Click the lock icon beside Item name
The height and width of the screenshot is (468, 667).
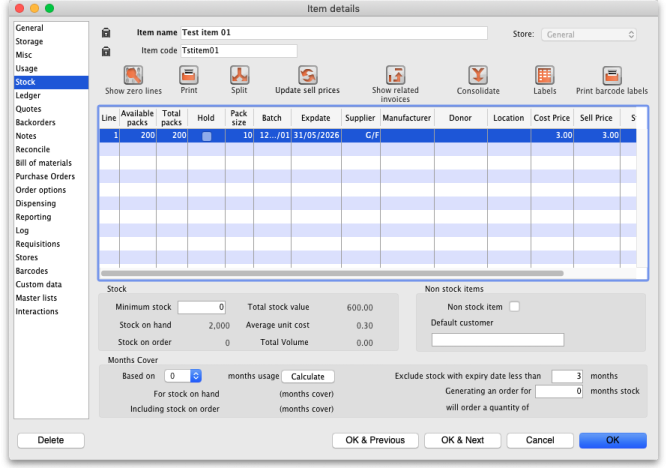(106, 33)
